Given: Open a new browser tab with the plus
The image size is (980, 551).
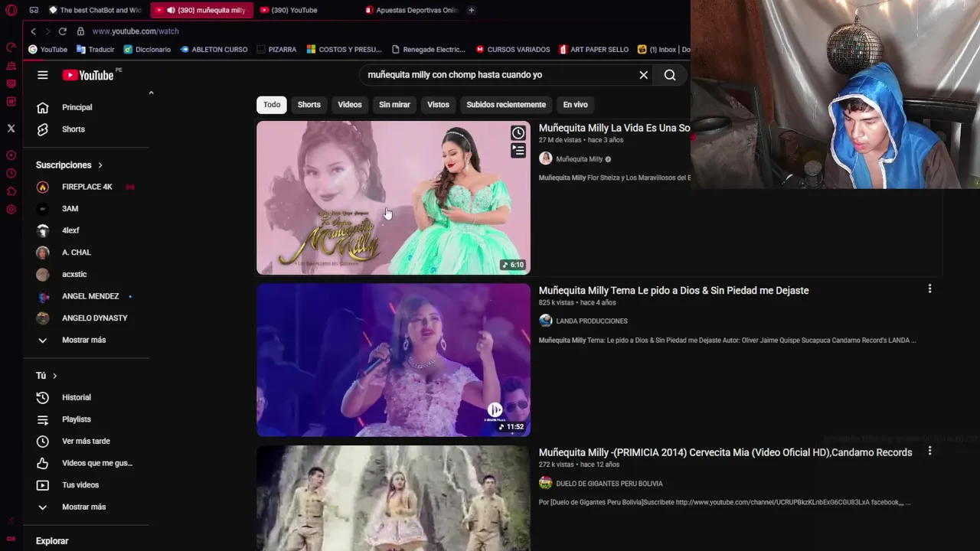Looking at the screenshot, I should pyautogui.click(x=471, y=10).
